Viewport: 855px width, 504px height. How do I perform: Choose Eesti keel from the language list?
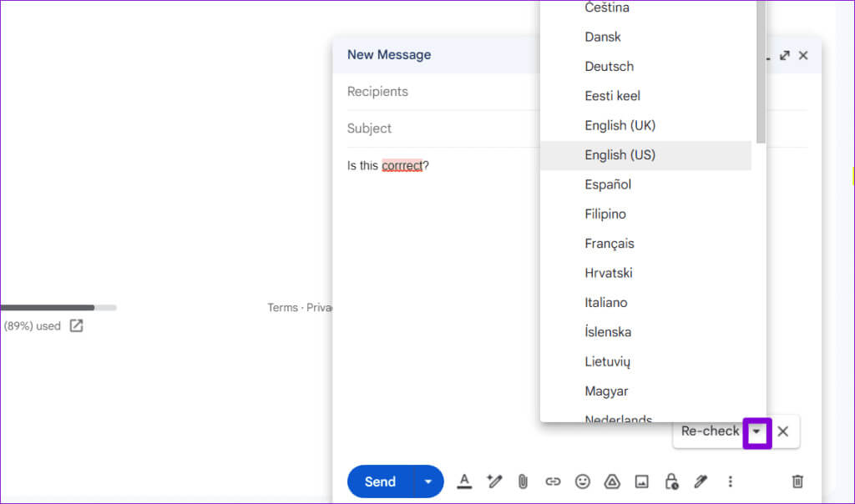pos(645,96)
